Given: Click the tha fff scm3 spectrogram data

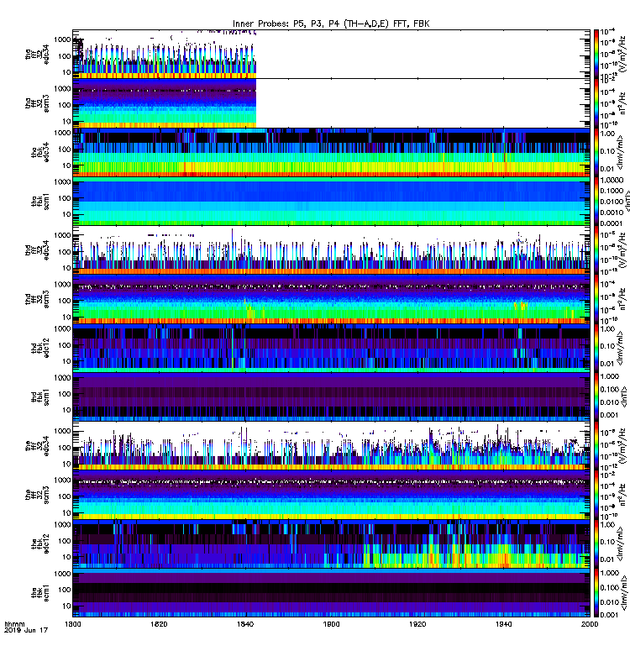Looking at the screenshot, I should click(x=165, y=102).
